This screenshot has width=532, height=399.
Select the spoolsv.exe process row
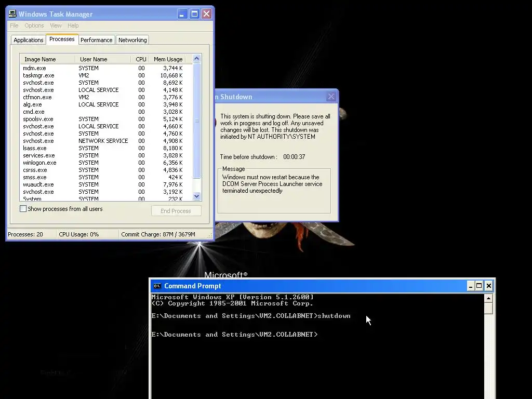point(106,119)
